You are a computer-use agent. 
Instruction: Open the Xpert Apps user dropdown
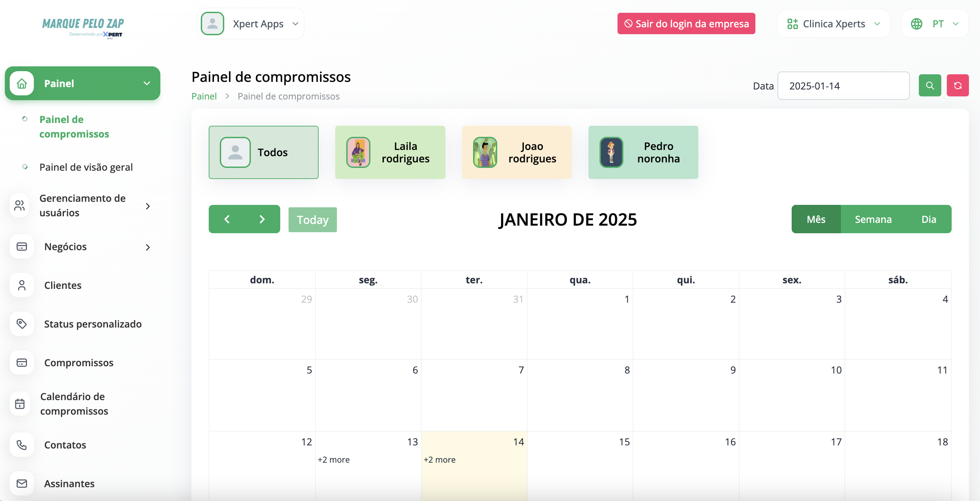coord(250,23)
